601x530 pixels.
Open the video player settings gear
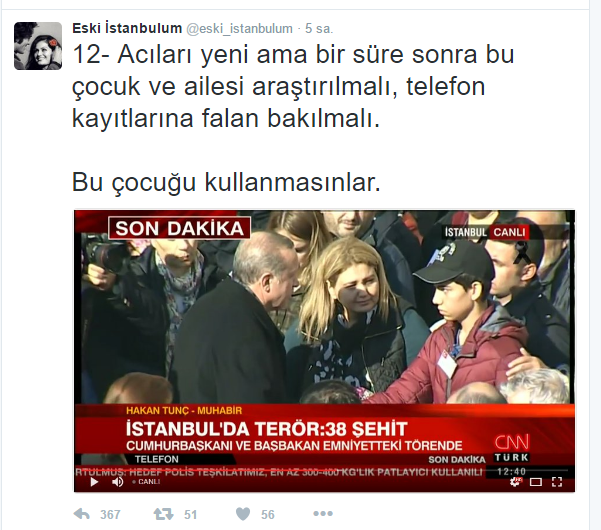[x=516, y=482]
